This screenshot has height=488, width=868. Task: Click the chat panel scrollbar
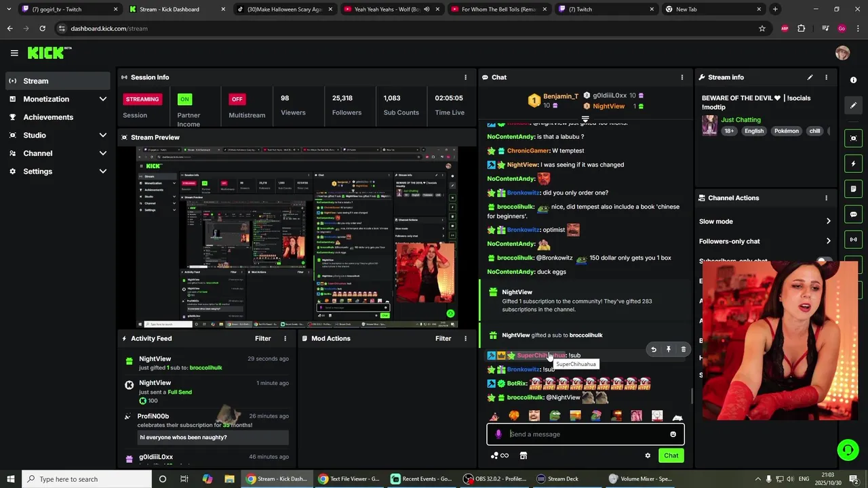click(x=691, y=395)
